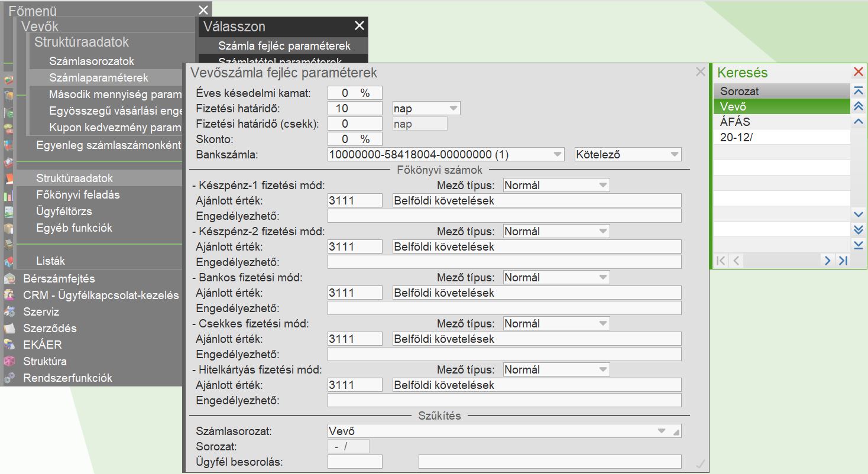Image resolution: width=868 pixels, height=474 pixels.
Task: Go to last column in Keresés panel
Action: pos(843,260)
